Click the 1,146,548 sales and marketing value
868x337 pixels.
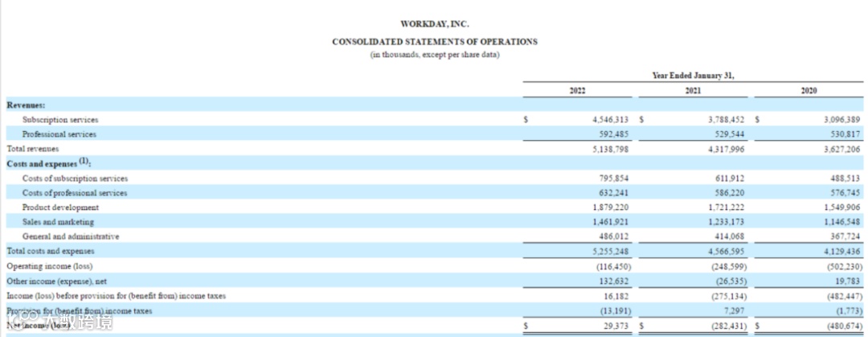[x=842, y=222]
